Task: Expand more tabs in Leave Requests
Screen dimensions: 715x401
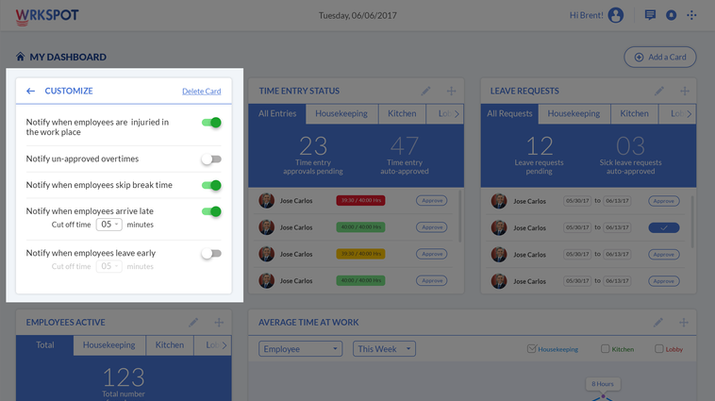Action: (689, 114)
